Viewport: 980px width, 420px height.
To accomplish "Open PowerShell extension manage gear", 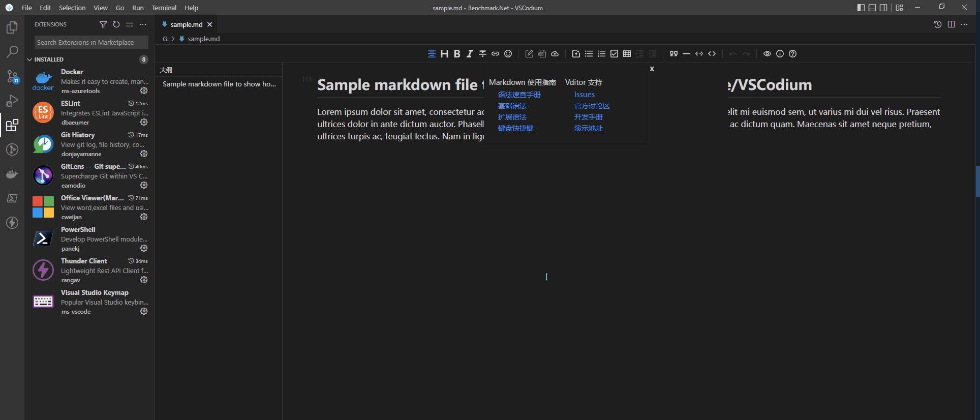I will click(x=144, y=248).
